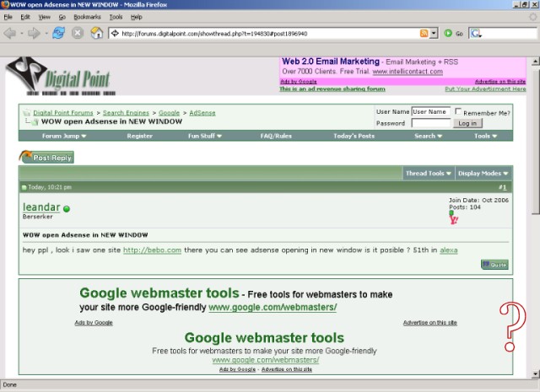Click the Yahoo messenger icon in leandar's post
Viewport: 540px width, 392px height.
[x=454, y=219]
